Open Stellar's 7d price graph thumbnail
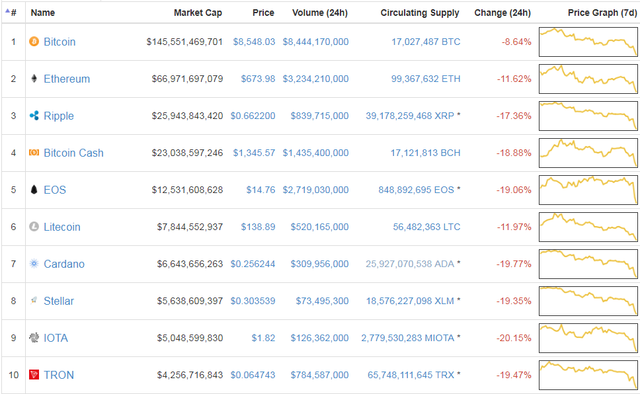640x394 pixels. (588, 301)
